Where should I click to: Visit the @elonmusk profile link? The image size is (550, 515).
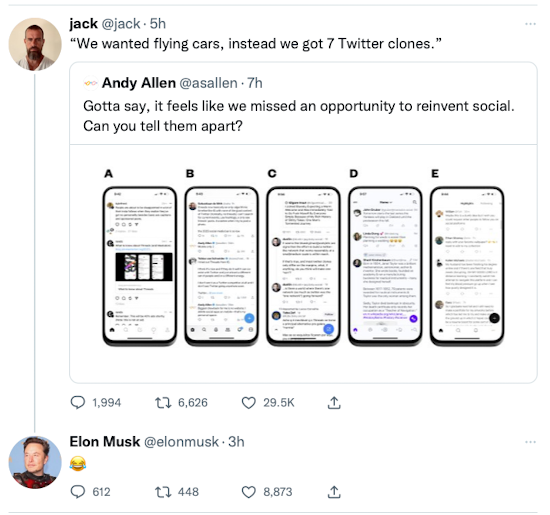[181, 442]
